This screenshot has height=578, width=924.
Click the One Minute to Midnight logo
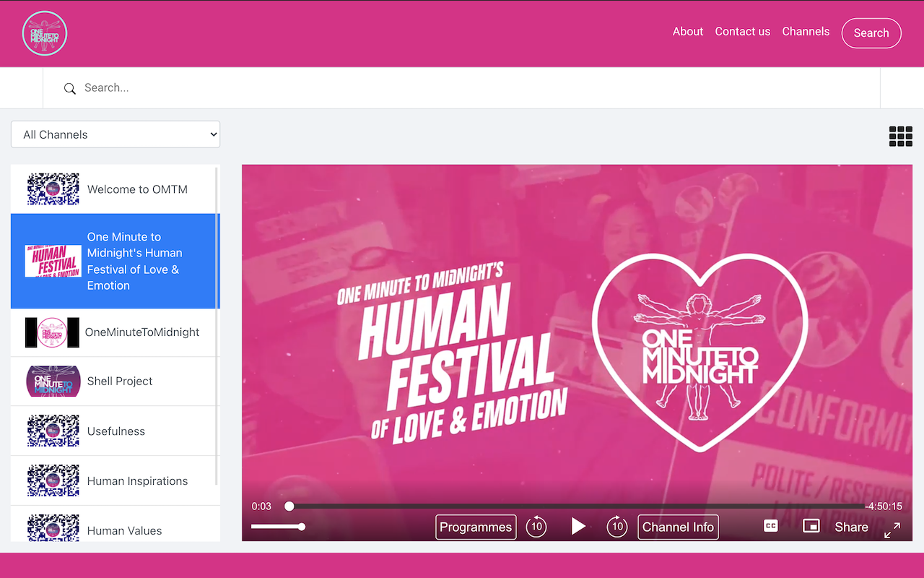click(45, 33)
